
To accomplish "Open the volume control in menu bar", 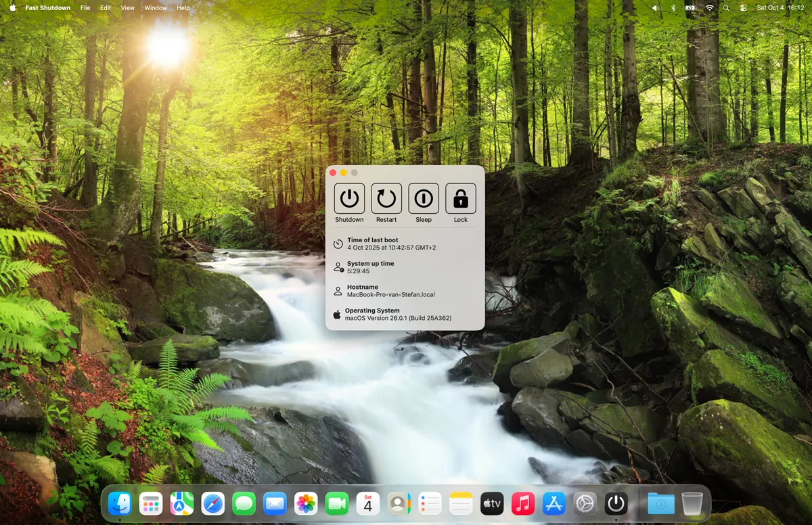I will coord(654,7).
